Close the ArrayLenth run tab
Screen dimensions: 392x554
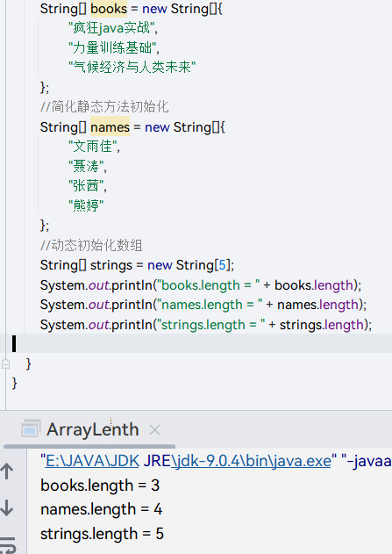click(x=154, y=430)
